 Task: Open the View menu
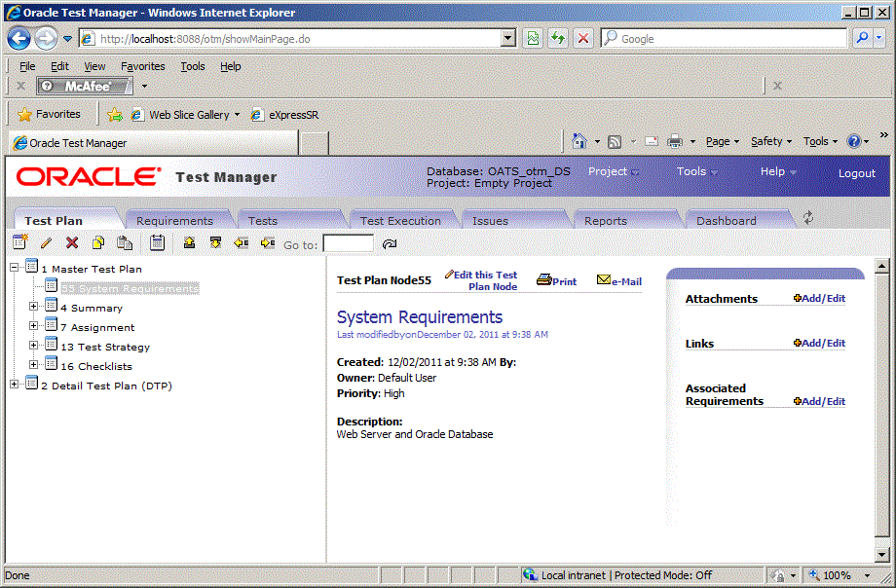coord(94,66)
